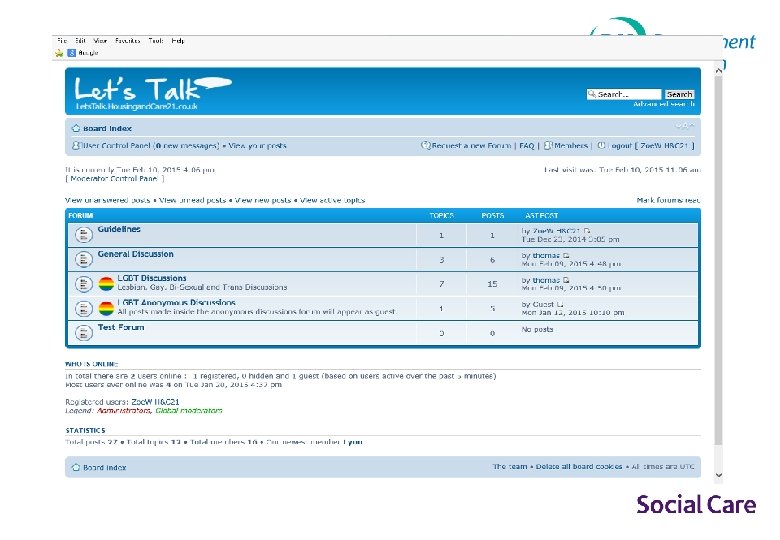
Task: Click the bottom Board index home icon
Action: tap(76, 467)
